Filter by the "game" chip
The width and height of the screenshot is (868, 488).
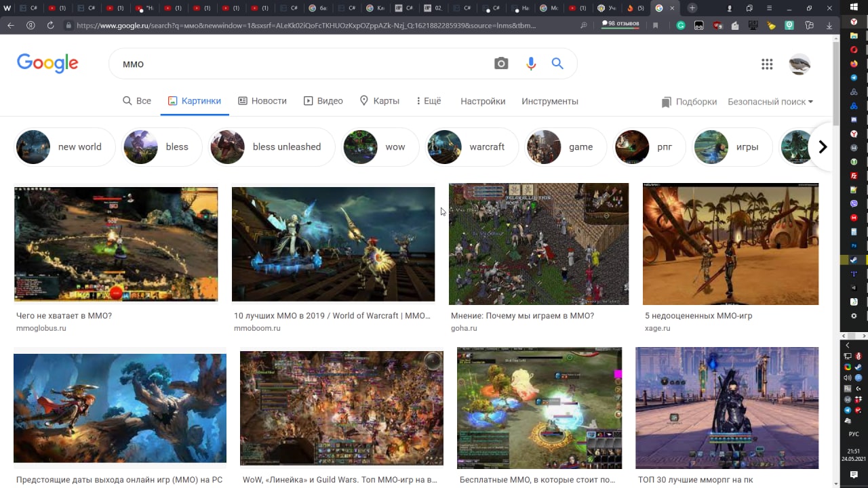click(566, 147)
